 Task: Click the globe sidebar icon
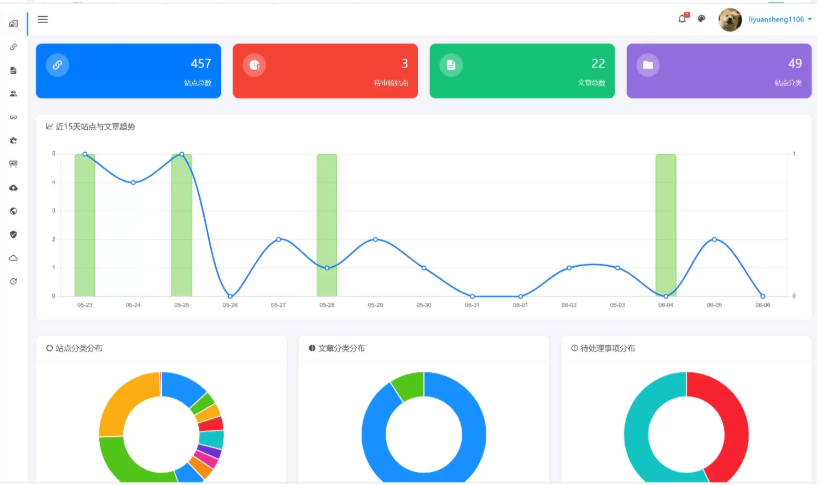pyautogui.click(x=13, y=211)
